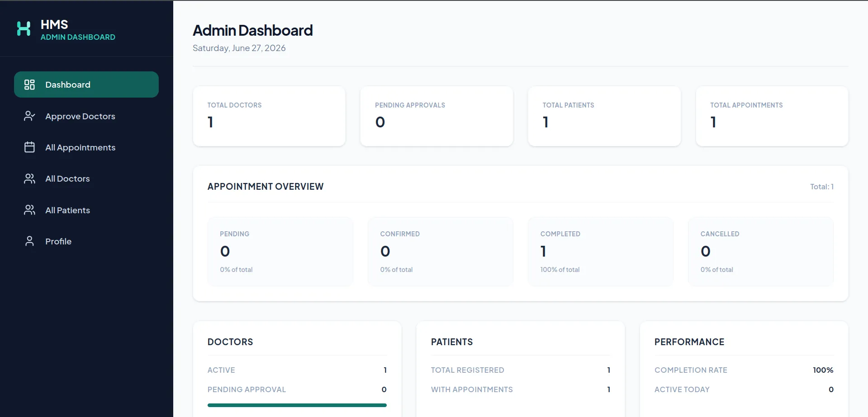Select the Total Doctors card
Screen dimensions: 868x417
pos(269,116)
